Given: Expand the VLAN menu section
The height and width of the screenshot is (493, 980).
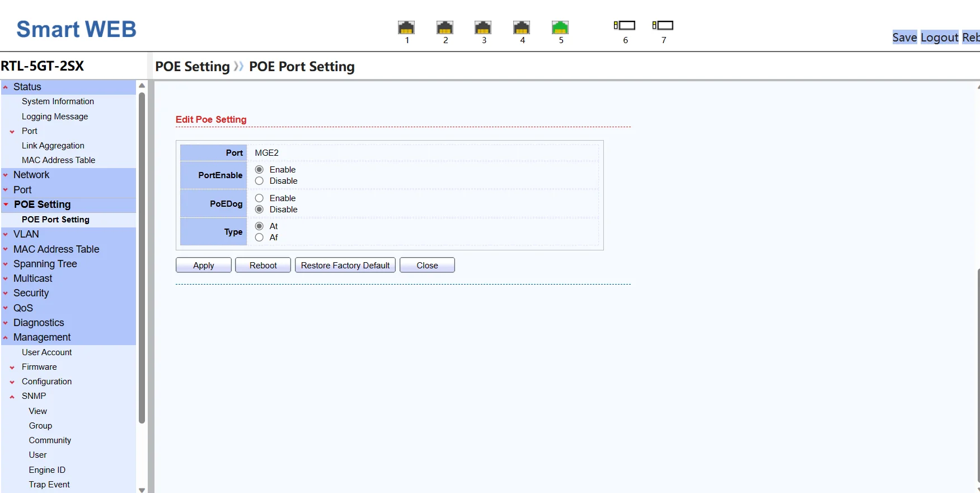Looking at the screenshot, I should click(26, 234).
